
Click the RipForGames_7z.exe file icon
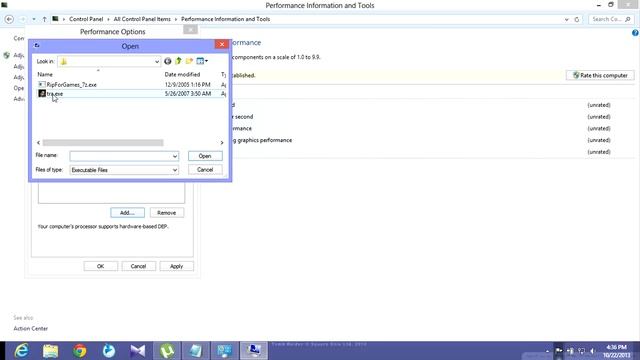42,84
